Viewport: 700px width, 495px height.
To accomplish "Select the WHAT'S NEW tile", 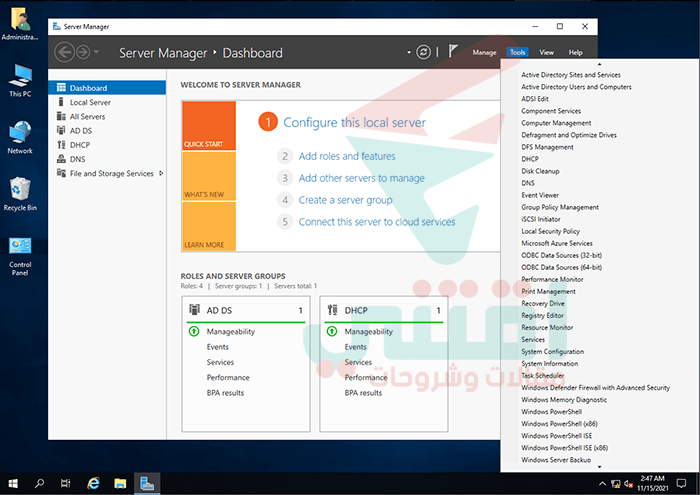I will coord(209,176).
